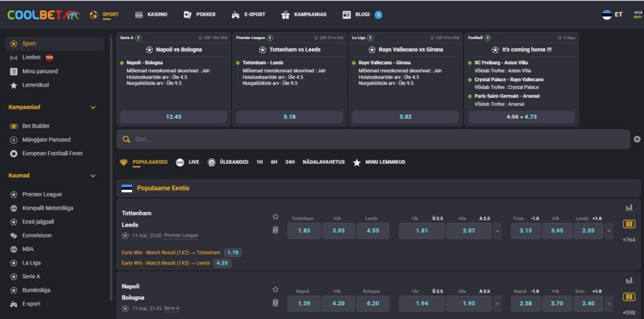Open statistics chart icon for Napoli match

pos(629,281)
